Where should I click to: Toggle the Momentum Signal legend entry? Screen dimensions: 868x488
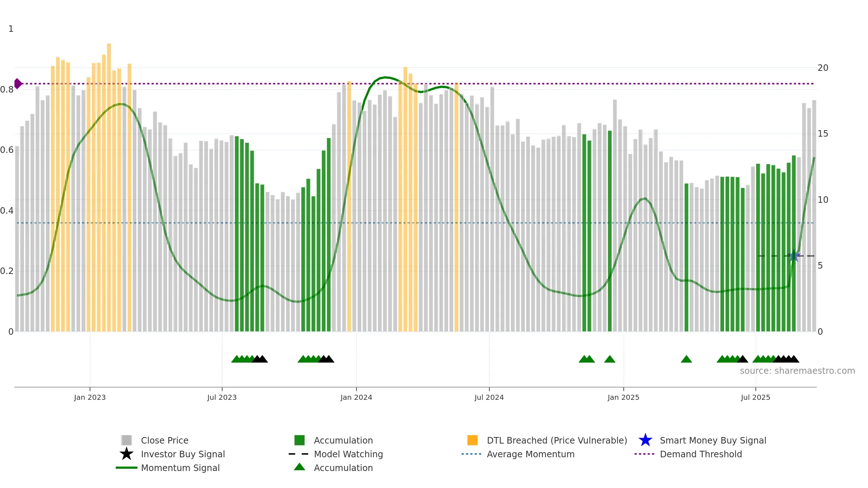(x=168, y=468)
